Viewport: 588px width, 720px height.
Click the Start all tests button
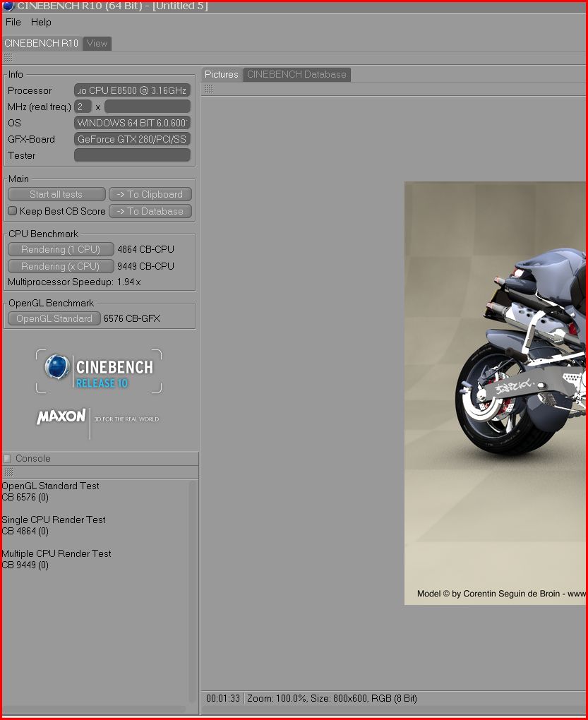point(56,194)
